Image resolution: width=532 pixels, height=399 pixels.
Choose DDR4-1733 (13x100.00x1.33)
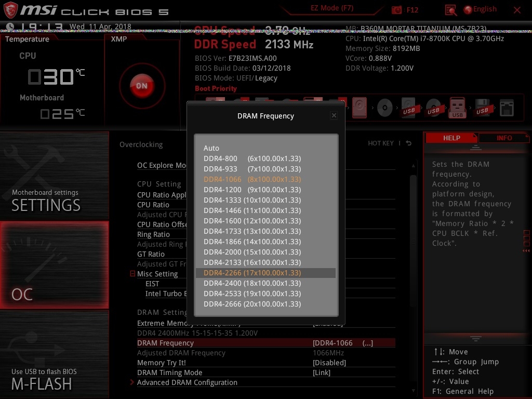click(x=265, y=231)
